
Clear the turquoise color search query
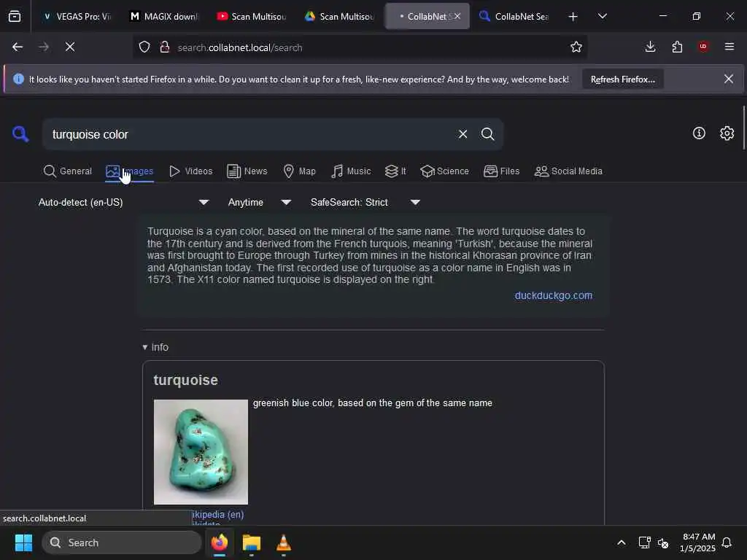[462, 134]
